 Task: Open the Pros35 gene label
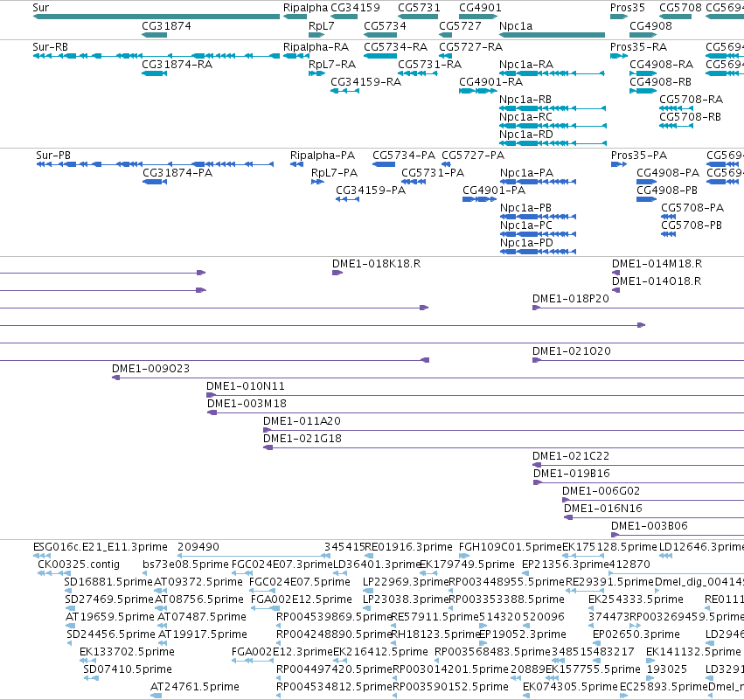627,8
